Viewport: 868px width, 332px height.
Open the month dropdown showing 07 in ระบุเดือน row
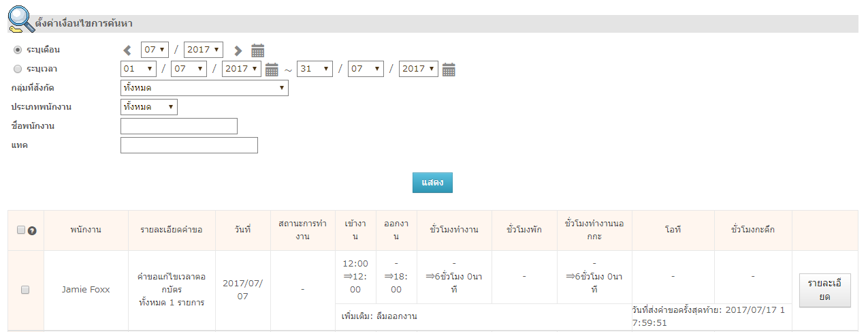155,50
